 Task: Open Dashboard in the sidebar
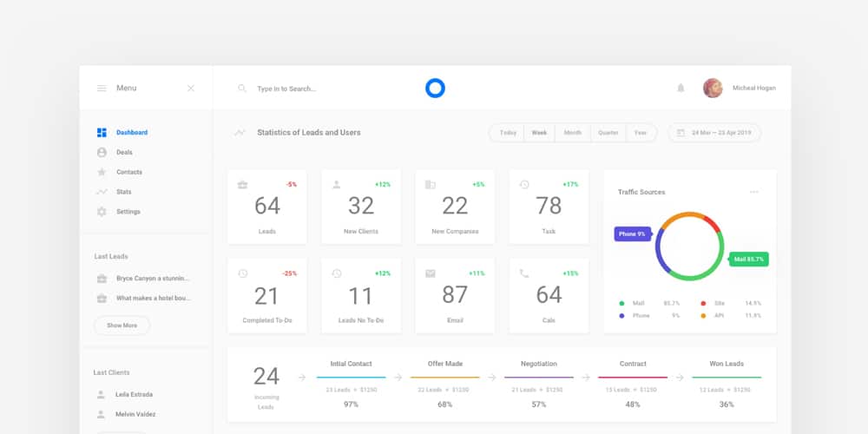[132, 132]
